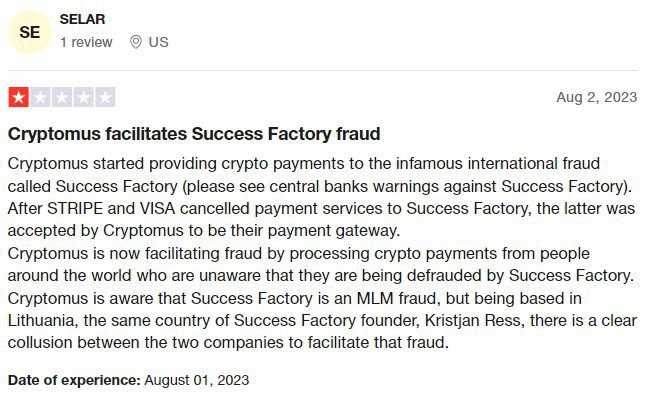
Task: Click the '1 review' count text
Action: coord(86,42)
